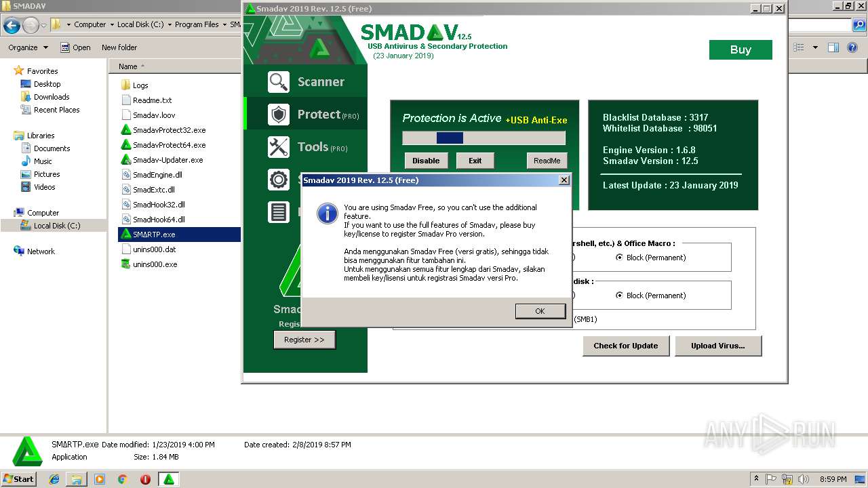Click the Open toolbar command in Explorer
This screenshot has height=488, width=868.
[75, 47]
